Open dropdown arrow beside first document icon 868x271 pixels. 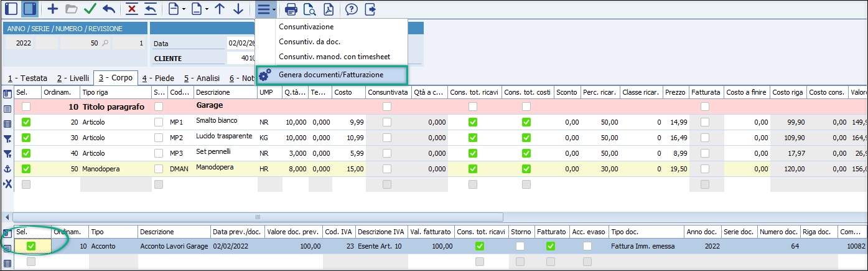[x=184, y=10]
